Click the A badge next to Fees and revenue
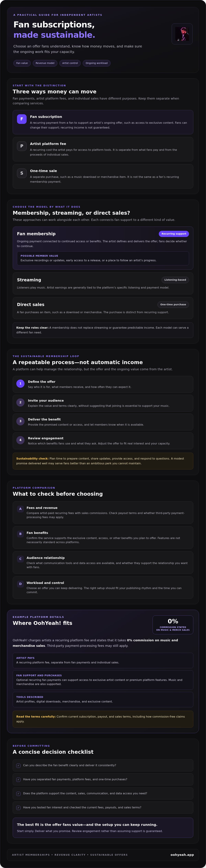The width and height of the screenshot is (206, 868). (20, 509)
